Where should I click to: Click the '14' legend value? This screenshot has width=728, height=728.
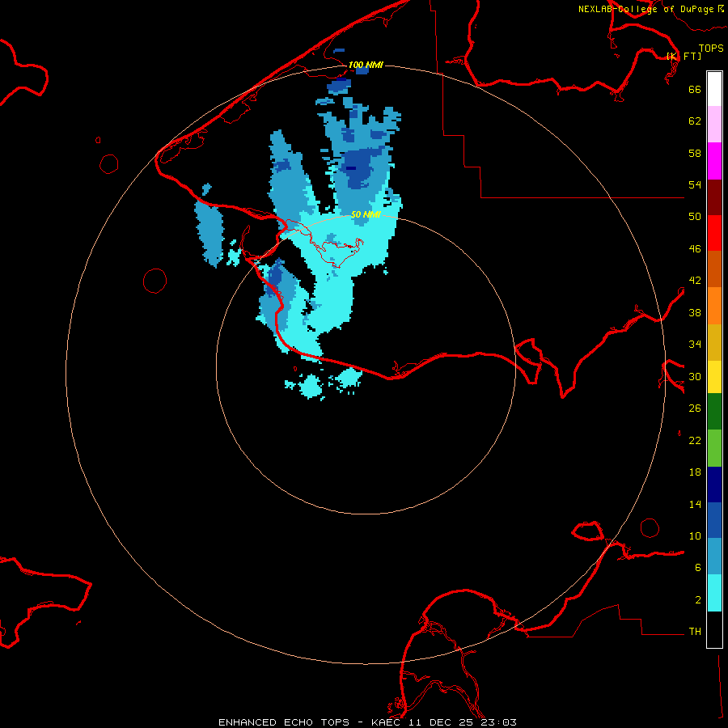point(695,504)
